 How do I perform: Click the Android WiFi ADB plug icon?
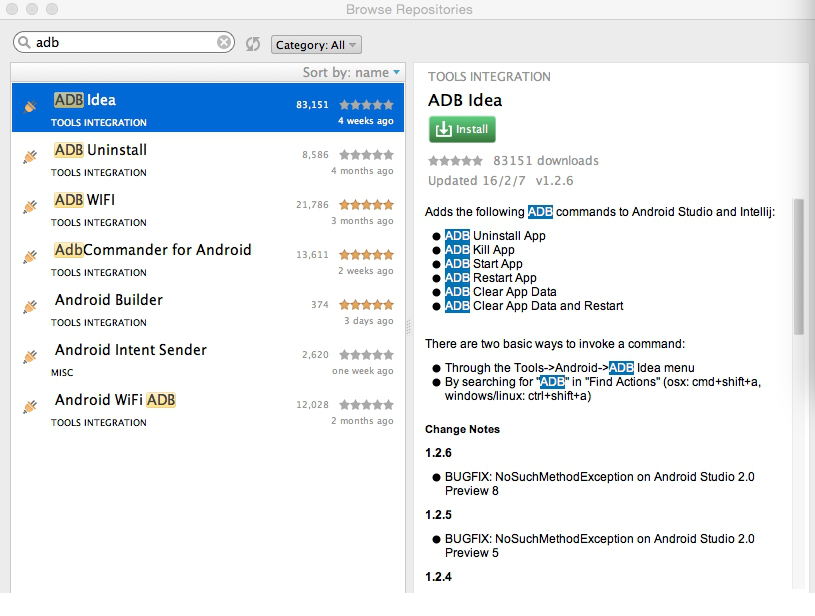tap(30, 407)
